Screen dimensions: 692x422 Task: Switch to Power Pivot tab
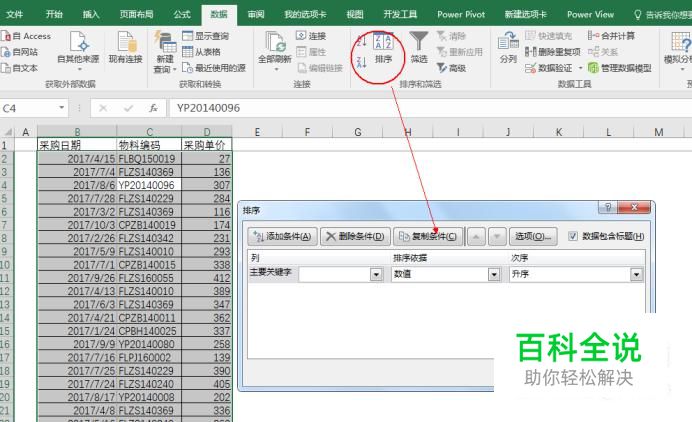click(461, 14)
